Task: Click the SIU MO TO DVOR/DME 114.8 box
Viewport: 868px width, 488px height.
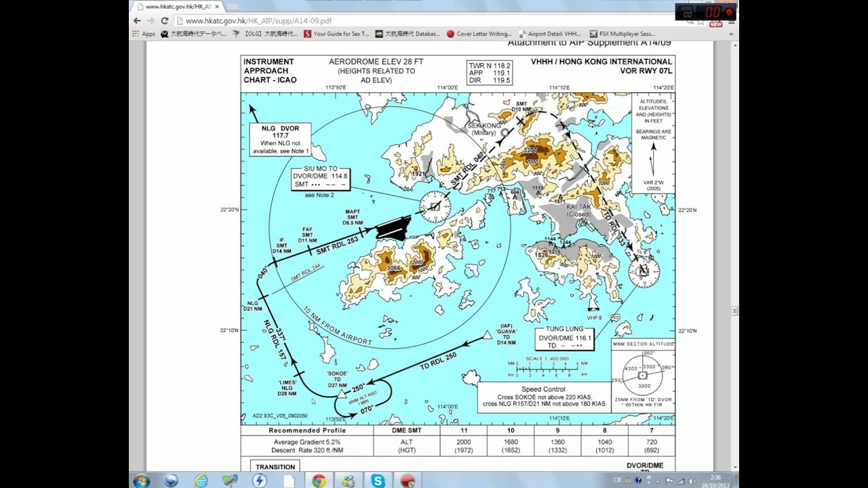Action: click(320, 178)
